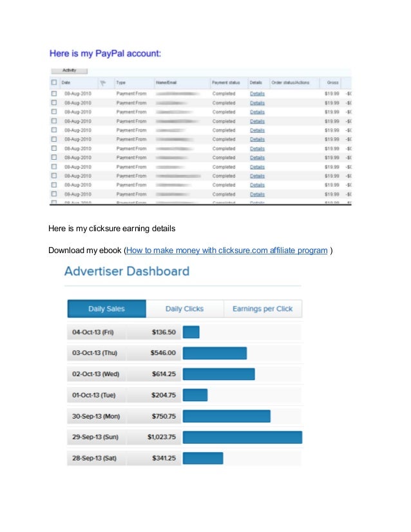Tick the select-all checkbox in table header
This screenshot has width=411, height=532.
click(x=54, y=82)
